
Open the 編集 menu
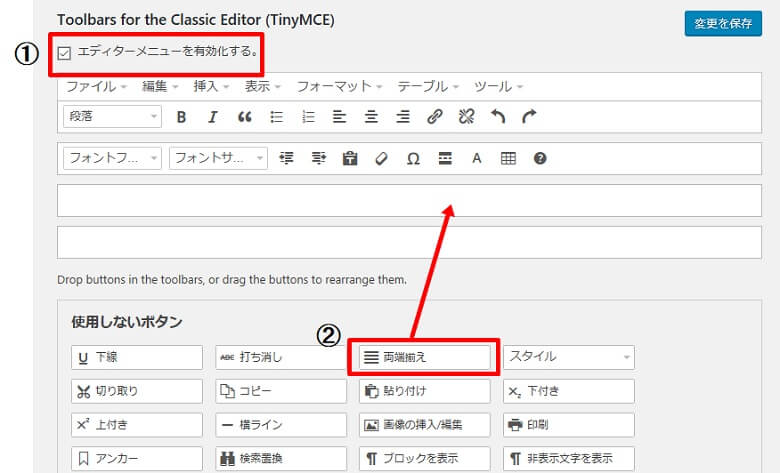pyautogui.click(x=160, y=87)
